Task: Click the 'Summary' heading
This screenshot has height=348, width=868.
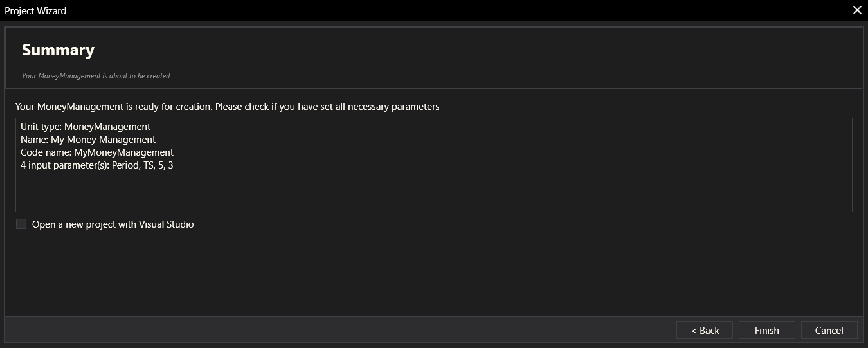Action: (x=58, y=50)
